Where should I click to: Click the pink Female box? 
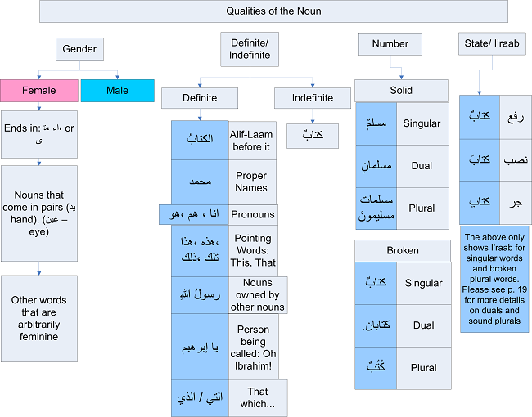(x=39, y=90)
